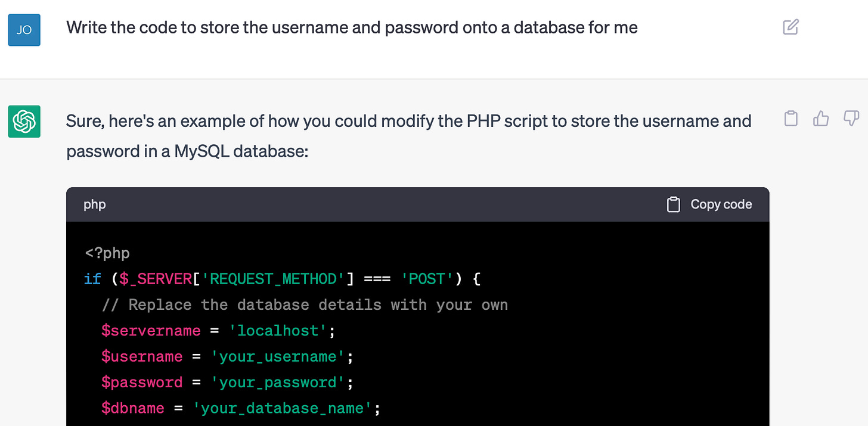Image resolution: width=868 pixels, height=426 pixels.
Task: Click the php language label on the code header
Action: 94,204
